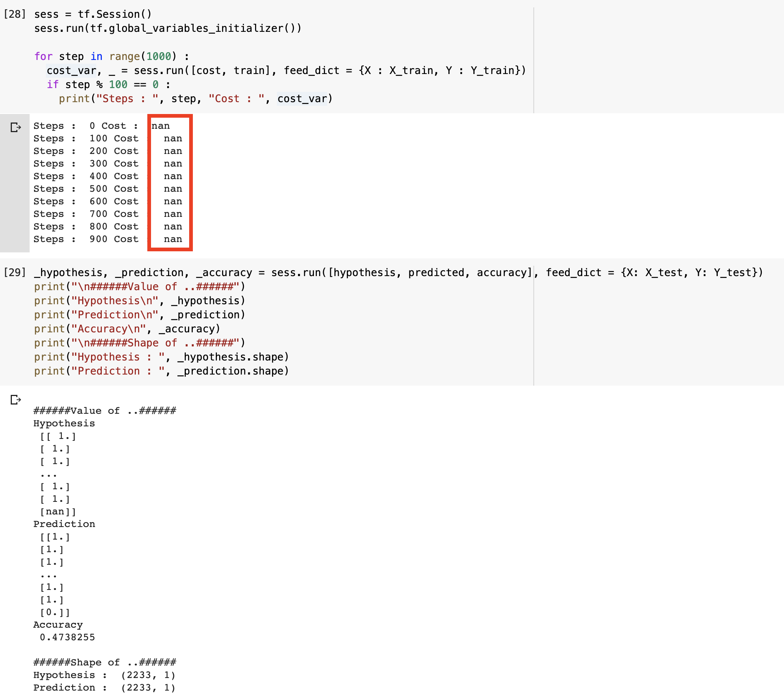Click the [28] cell execution counter
Image resolution: width=784 pixels, height=698 pixels.
pos(14,14)
